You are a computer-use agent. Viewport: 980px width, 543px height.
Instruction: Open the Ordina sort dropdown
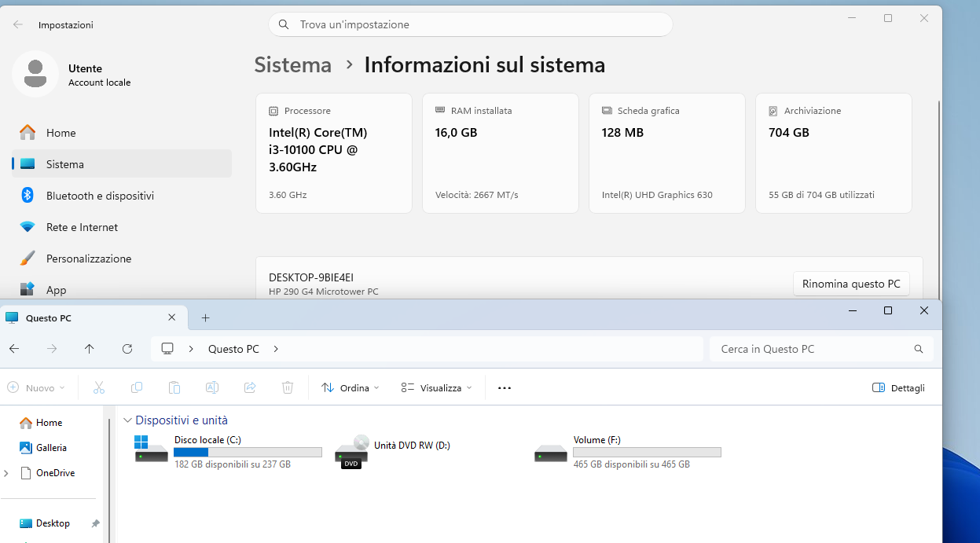[x=351, y=387]
